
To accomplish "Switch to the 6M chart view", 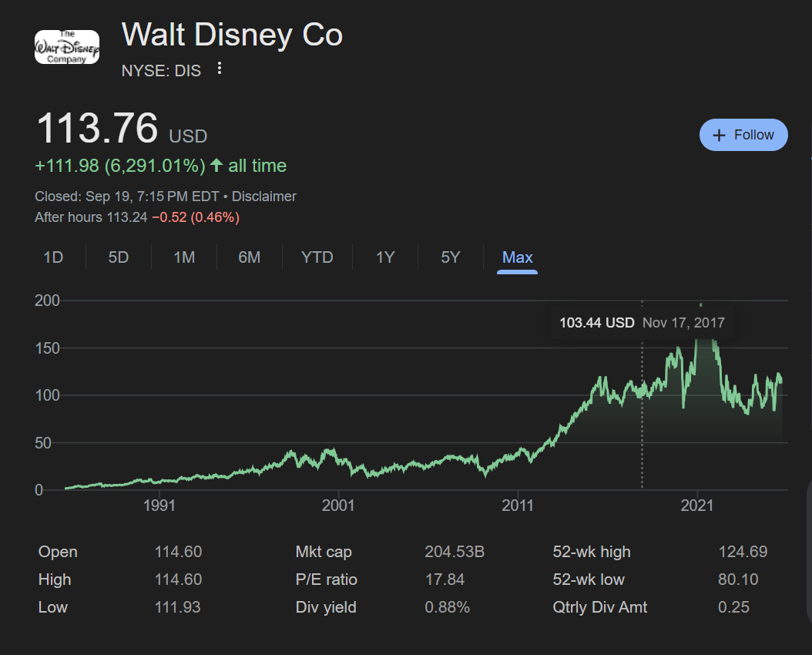I will click(250, 257).
